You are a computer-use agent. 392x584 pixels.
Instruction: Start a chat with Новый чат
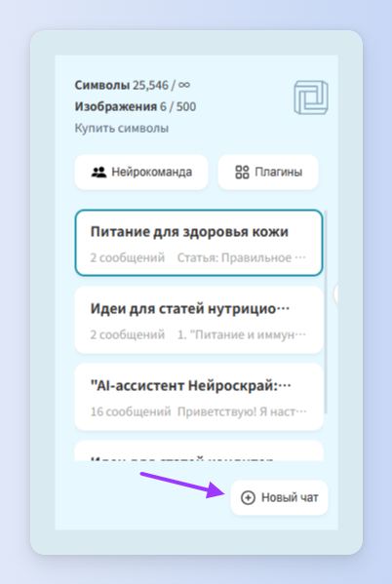point(279,497)
